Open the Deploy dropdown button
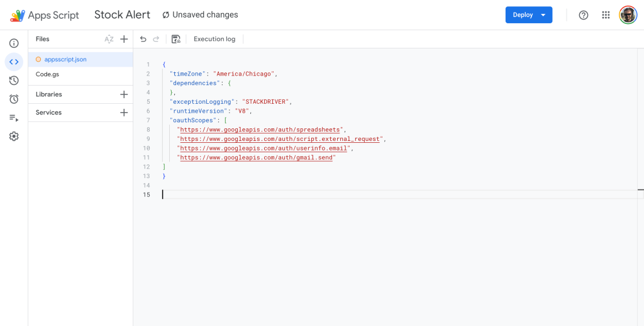The image size is (644, 326). pyautogui.click(x=528, y=15)
